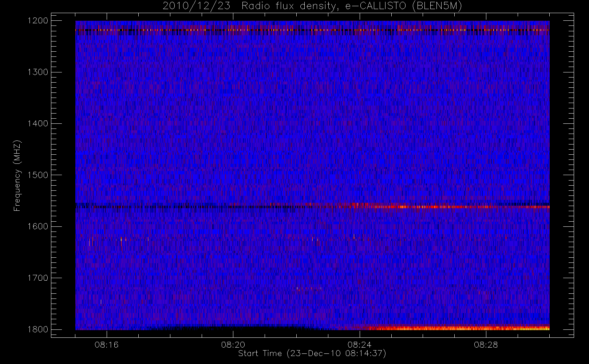Click the orange interference line near 1220 MHz

point(312,30)
